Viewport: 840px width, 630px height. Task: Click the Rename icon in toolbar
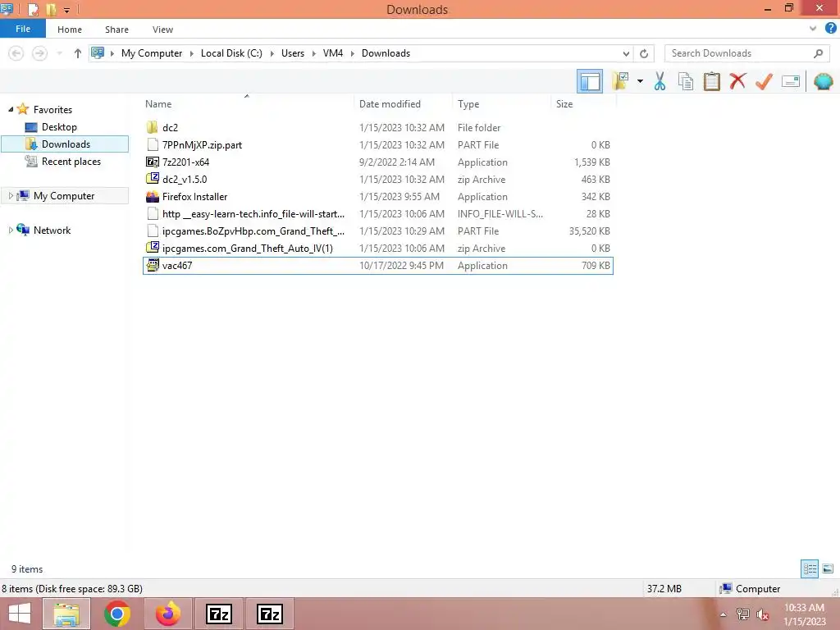click(x=791, y=81)
